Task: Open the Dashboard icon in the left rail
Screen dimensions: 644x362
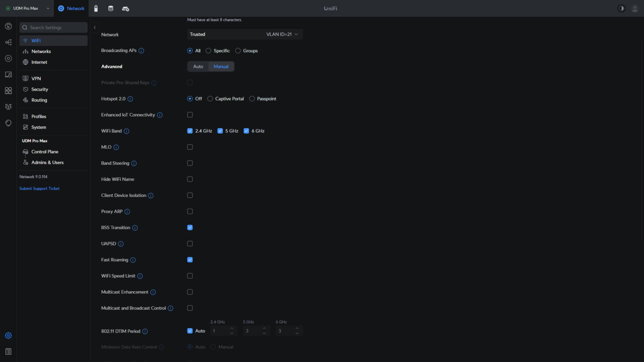Action: (8, 26)
